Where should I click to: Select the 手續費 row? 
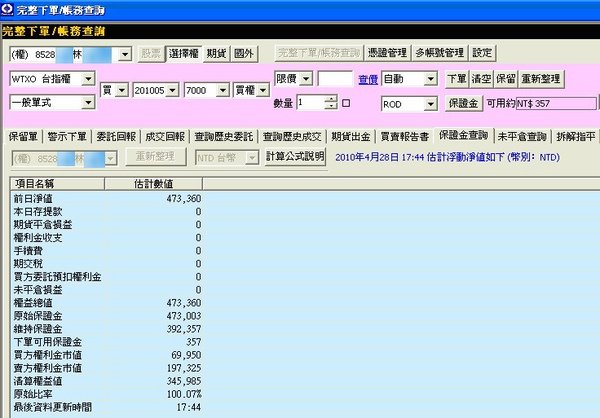pyautogui.click(x=106, y=251)
